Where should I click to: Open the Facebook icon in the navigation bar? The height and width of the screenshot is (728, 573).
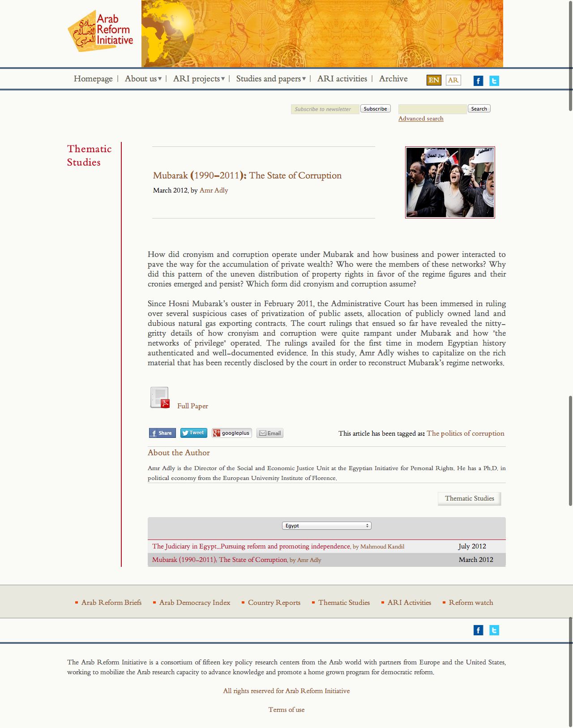pyautogui.click(x=479, y=81)
